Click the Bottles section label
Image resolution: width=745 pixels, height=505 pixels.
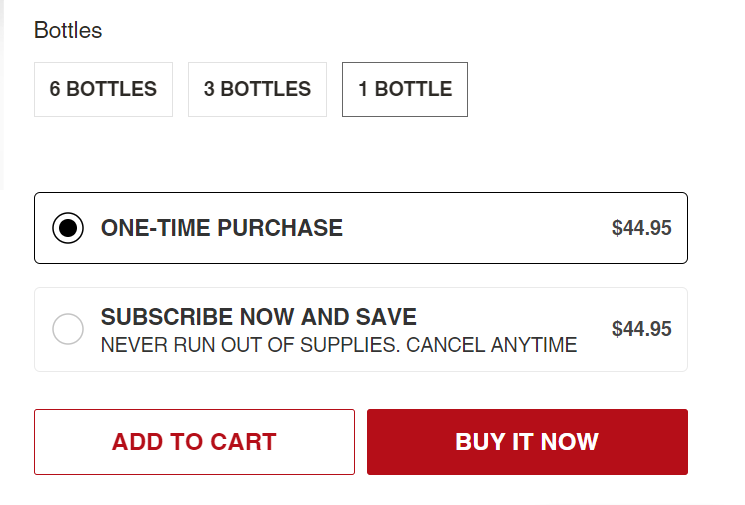pyautogui.click(x=68, y=30)
